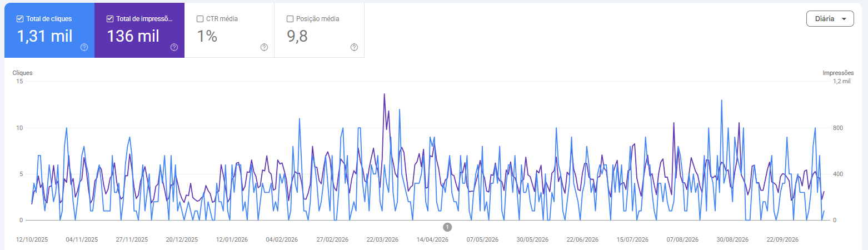Click the 07/08/2026 date label
Viewport: 868px width, 250px height.
coord(682,240)
